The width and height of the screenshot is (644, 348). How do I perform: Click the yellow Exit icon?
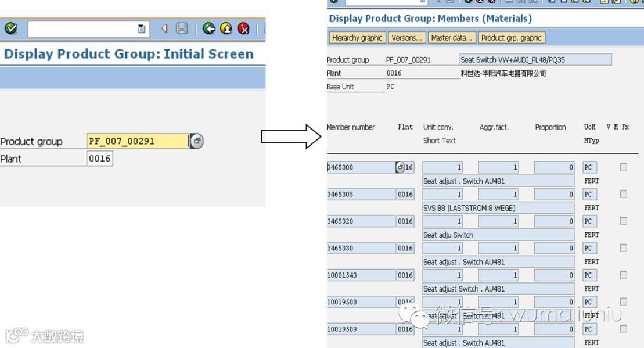pos(226,28)
